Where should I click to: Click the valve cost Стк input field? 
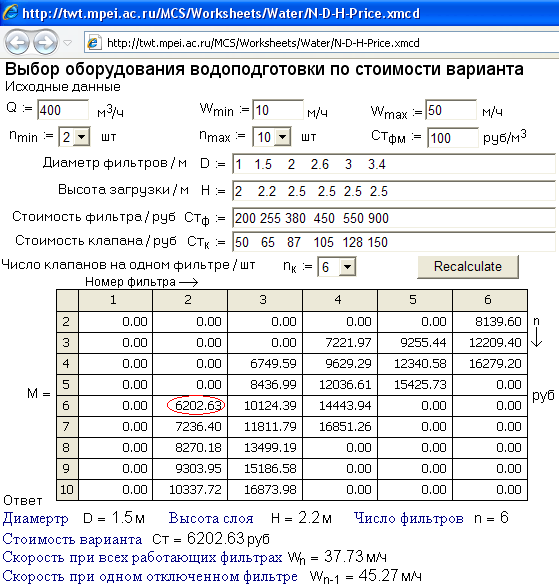[x=394, y=242]
